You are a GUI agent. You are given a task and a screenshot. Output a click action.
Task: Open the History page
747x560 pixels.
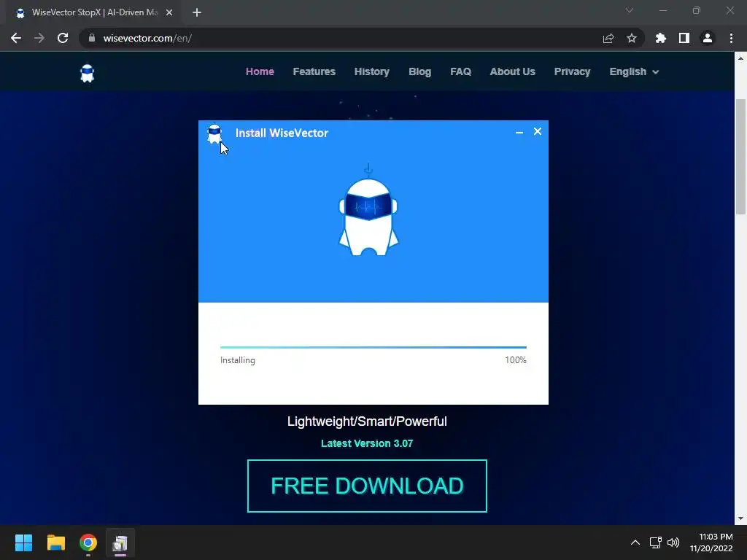click(371, 71)
